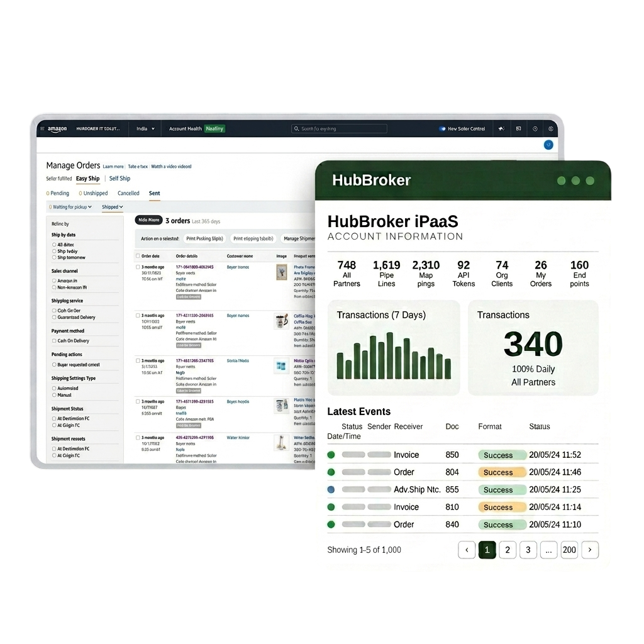The width and height of the screenshot is (644, 644).
Task: Select the Amazon.in sales channel option
Action: click(x=54, y=281)
